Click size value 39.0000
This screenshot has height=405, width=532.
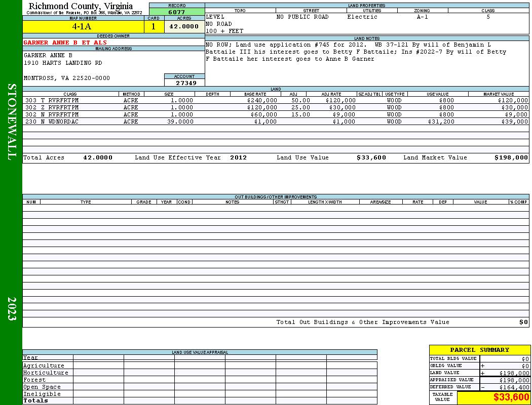pos(180,121)
